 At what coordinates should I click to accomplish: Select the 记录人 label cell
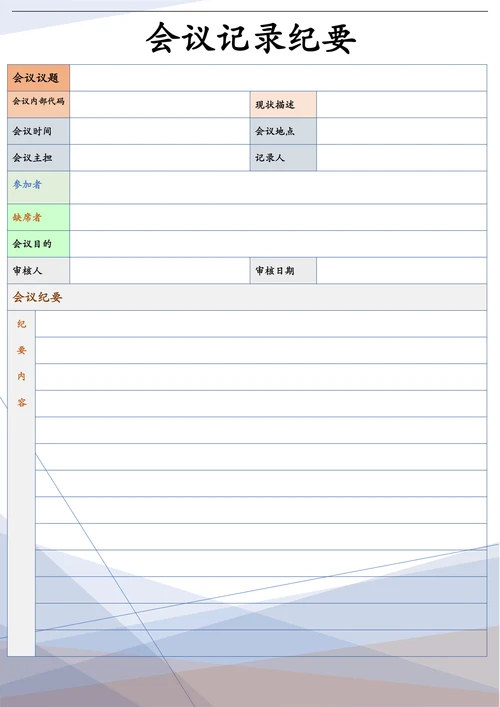tap(283, 158)
